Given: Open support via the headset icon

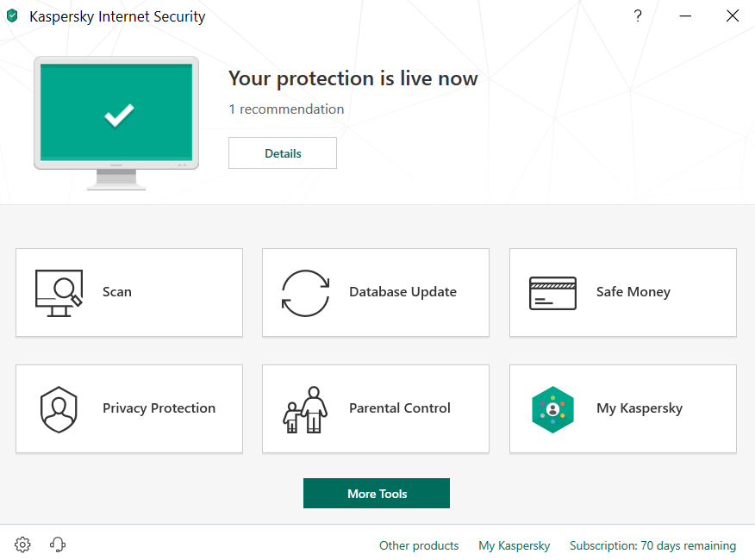Looking at the screenshot, I should point(58,544).
